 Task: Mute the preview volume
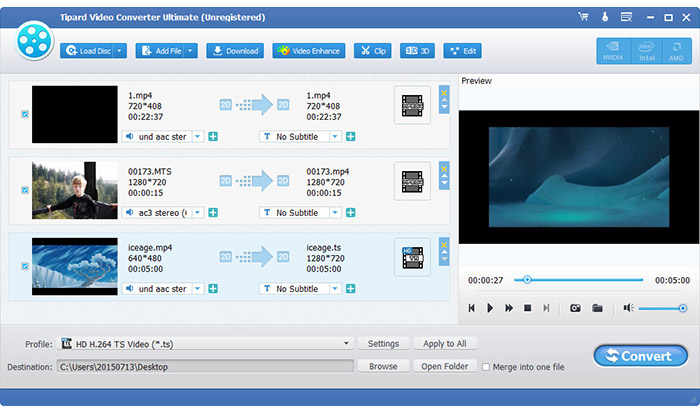click(x=629, y=308)
